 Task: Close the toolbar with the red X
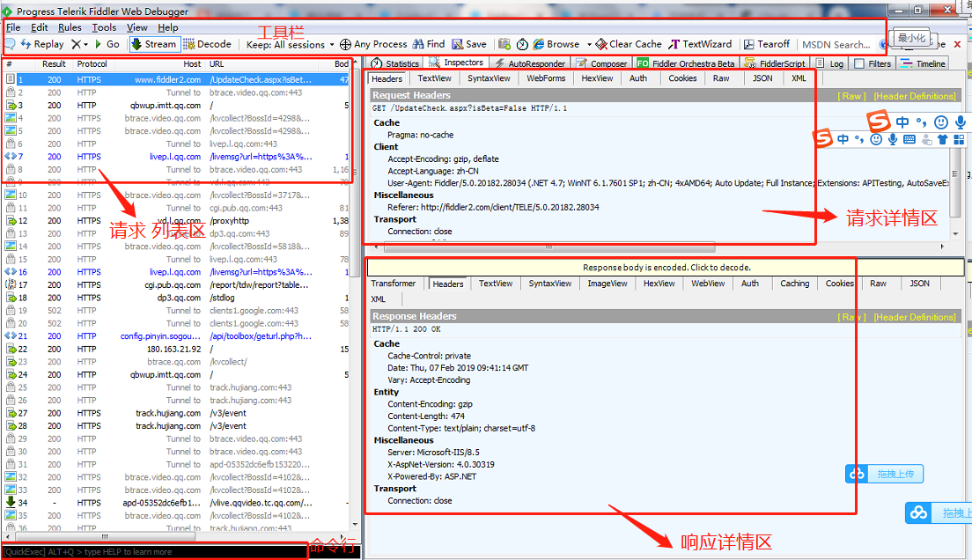[x=957, y=44]
